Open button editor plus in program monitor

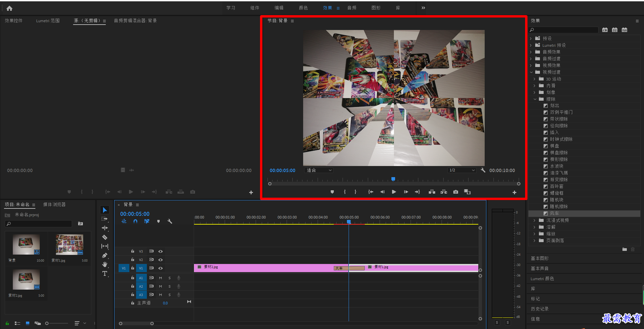pyautogui.click(x=514, y=192)
